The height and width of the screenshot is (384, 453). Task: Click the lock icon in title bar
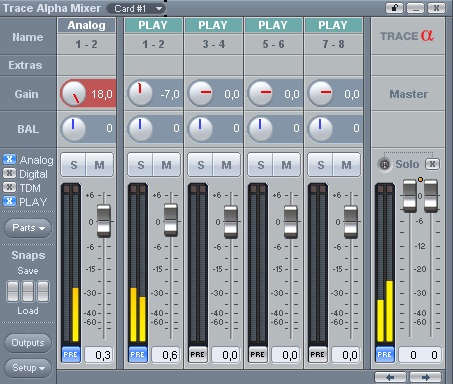395,8
